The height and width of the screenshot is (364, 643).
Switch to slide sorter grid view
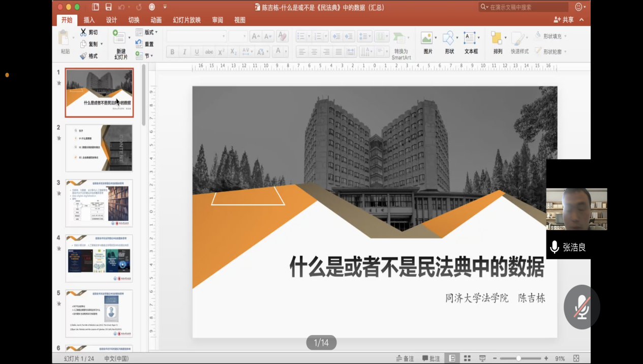pyautogui.click(x=467, y=358)
